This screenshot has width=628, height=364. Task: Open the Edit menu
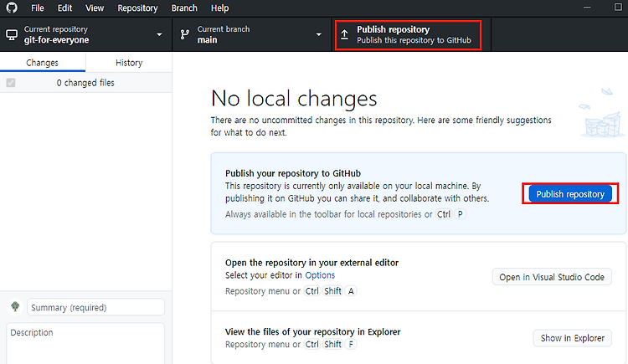tap(64, 8)
